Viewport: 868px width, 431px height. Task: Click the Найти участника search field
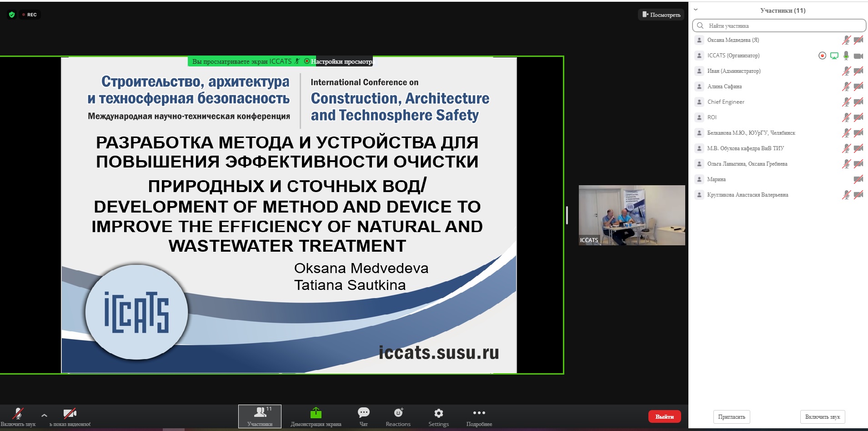[779, 25]
